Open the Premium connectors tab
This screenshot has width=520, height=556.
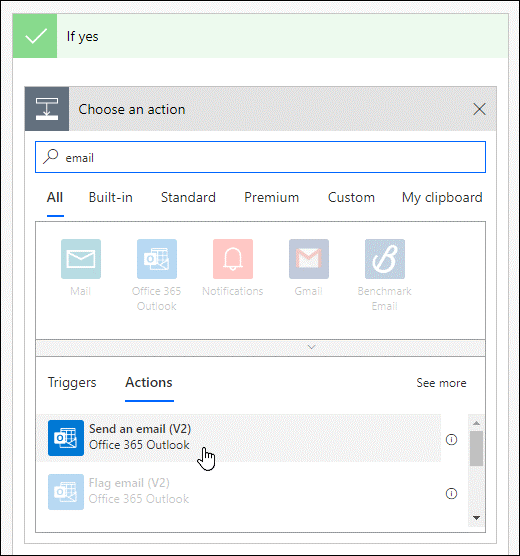[271, 198]
